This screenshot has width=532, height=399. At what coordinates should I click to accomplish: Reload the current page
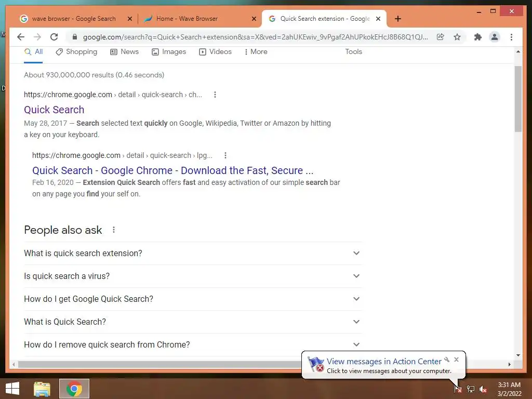pyautogui.click(x=54, y=37)
